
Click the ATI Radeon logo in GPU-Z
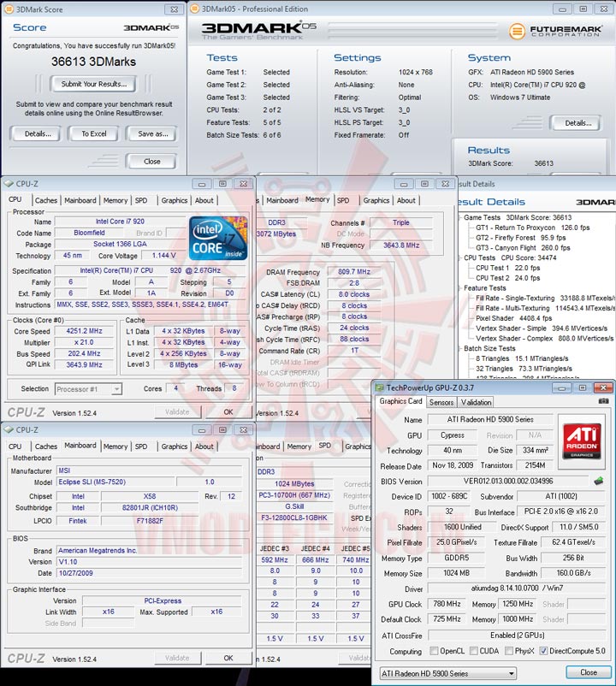tap(582, 441)
